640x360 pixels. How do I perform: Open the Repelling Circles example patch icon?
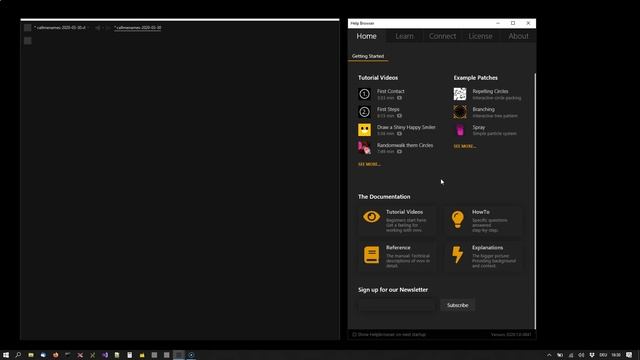click(x=460, y=94)
